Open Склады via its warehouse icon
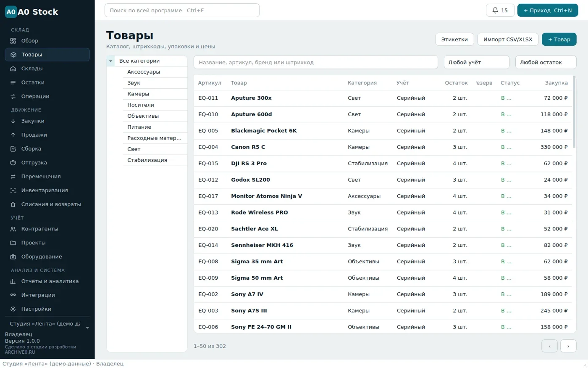The width and height of the screenshot is (588, 368). click(13, 69)
